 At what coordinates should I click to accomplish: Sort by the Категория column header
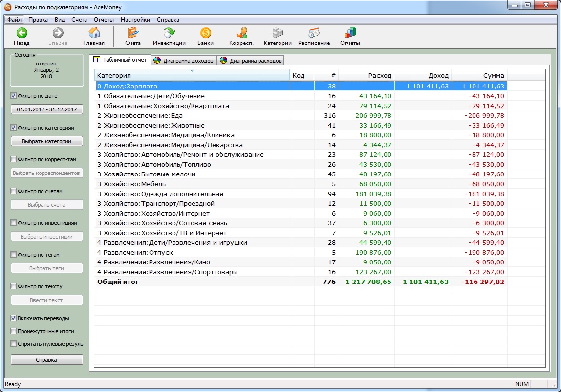[x=192, y=76]
